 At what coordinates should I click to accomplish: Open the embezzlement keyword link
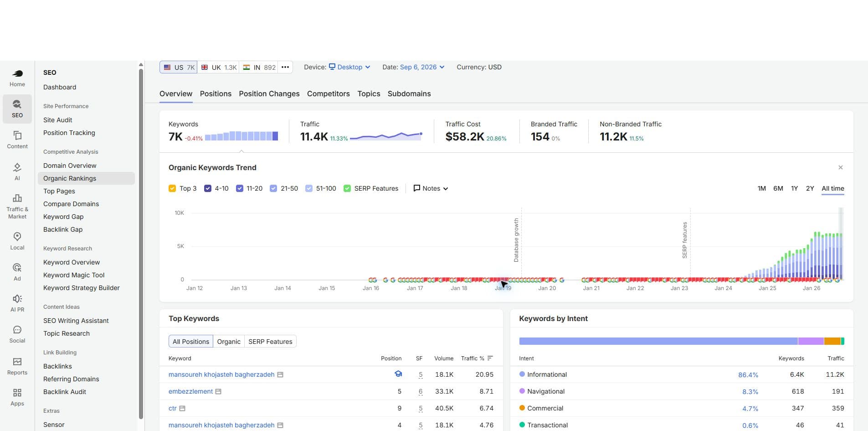click(x=190, y=391)
